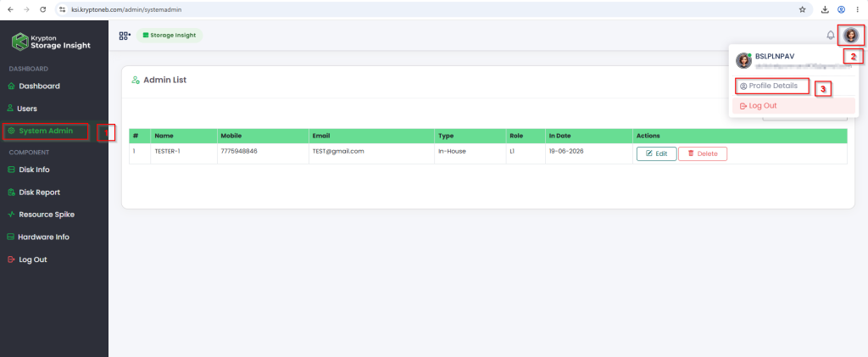Click the browser back arrow

[x=10, y=9]
